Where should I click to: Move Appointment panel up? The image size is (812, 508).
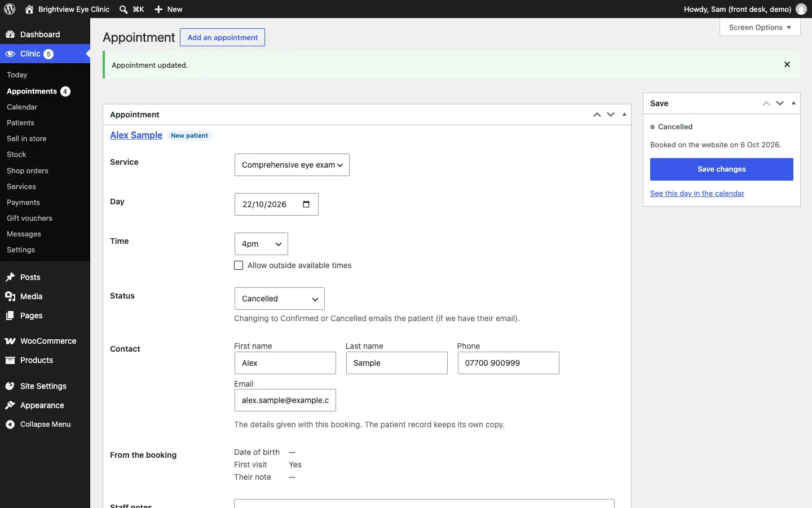(597, 115)
